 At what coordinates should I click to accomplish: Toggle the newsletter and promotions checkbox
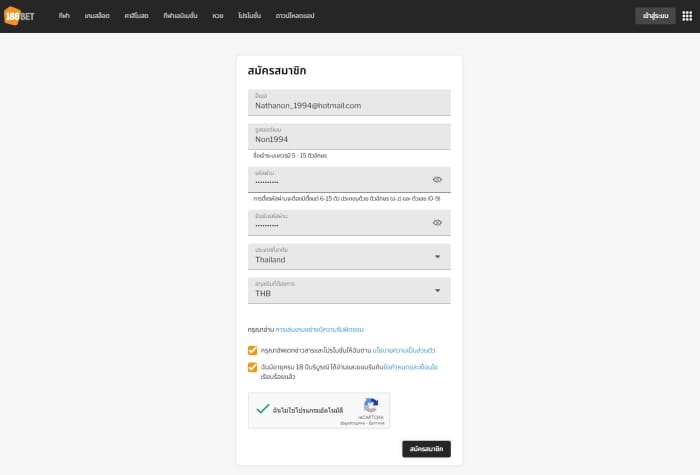pos(252,350)
